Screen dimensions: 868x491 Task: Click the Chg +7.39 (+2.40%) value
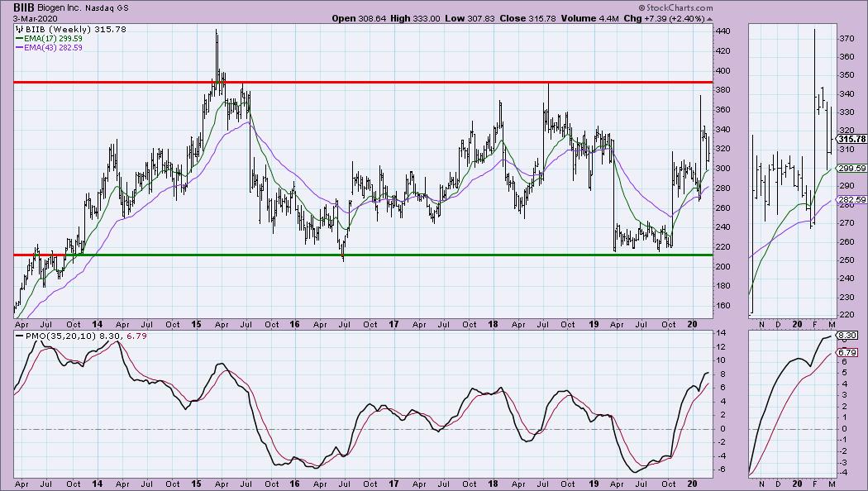(x=664, y=18)
